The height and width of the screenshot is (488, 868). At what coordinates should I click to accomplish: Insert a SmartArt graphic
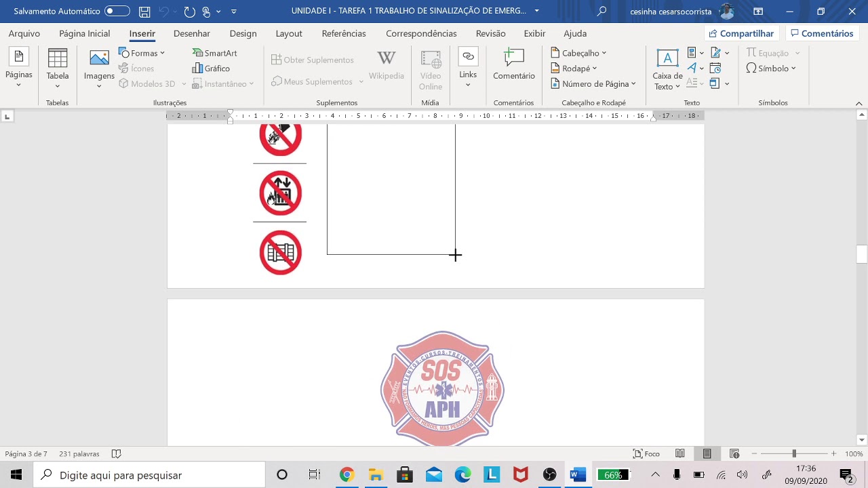(x=214, y=53)
